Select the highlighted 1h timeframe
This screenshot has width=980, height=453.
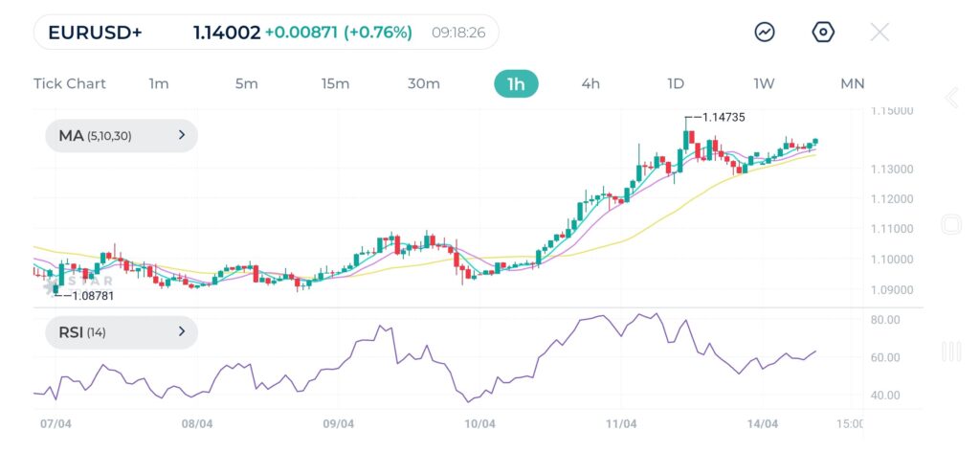click(516, 83)
